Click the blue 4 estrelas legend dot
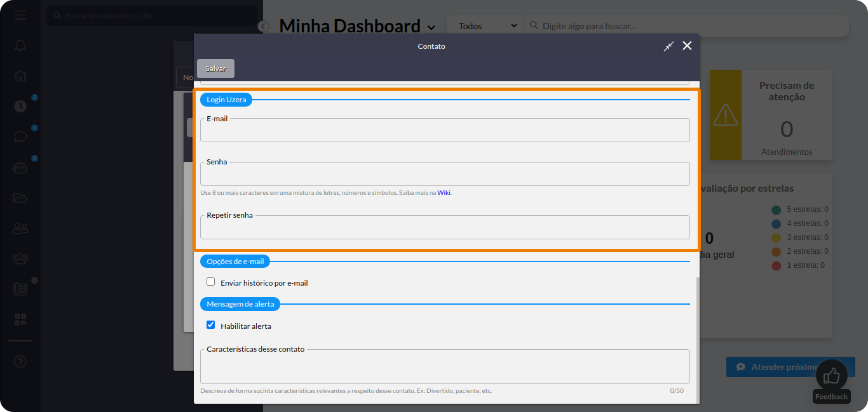This screenshot has height=412, width=868. pyautogui.click(x=776, y=223)
